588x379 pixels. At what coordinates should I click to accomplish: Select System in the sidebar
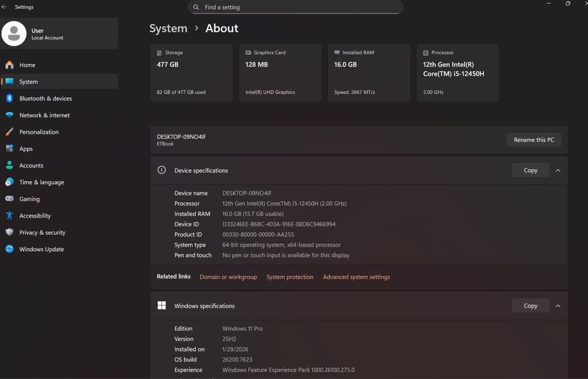coord(59,81)
